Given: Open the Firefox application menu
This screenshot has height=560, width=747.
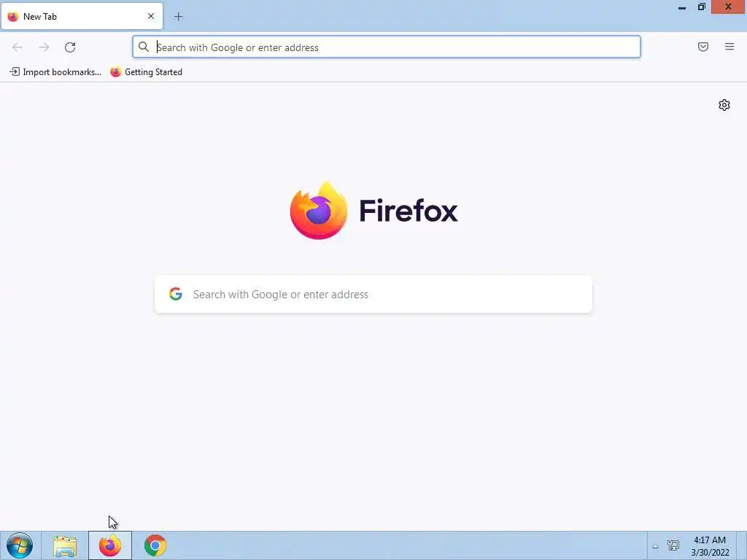Looking at the screenshot, I should click(x=729, y=47).
